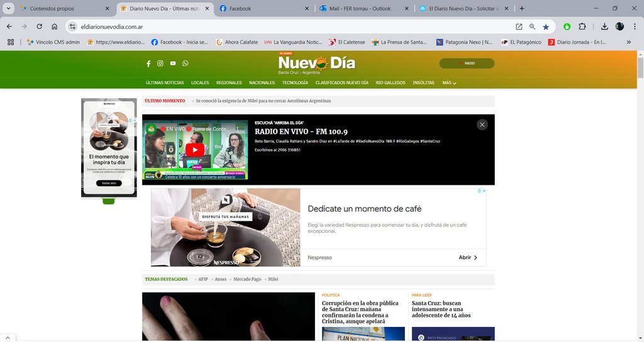The image size is (644, 342).
Task: Show more bookmarks via double chevron
Action: pos(628,42)
